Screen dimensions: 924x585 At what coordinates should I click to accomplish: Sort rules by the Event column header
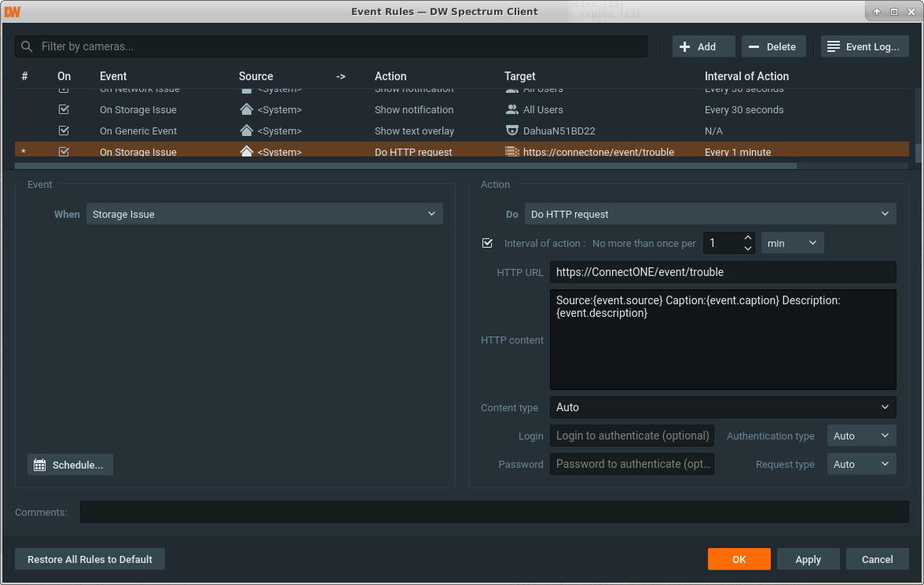click(113, 76)
